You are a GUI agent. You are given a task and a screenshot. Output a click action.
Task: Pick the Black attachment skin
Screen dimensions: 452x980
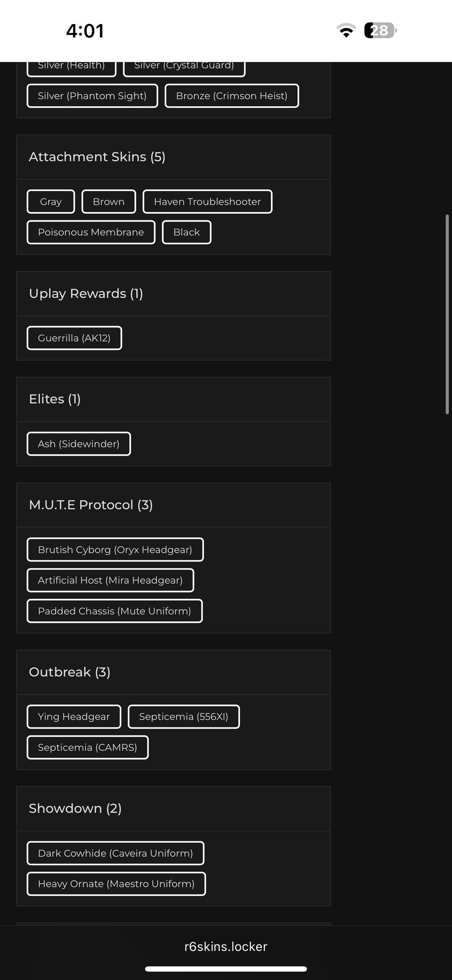click(x=186, y=232)
